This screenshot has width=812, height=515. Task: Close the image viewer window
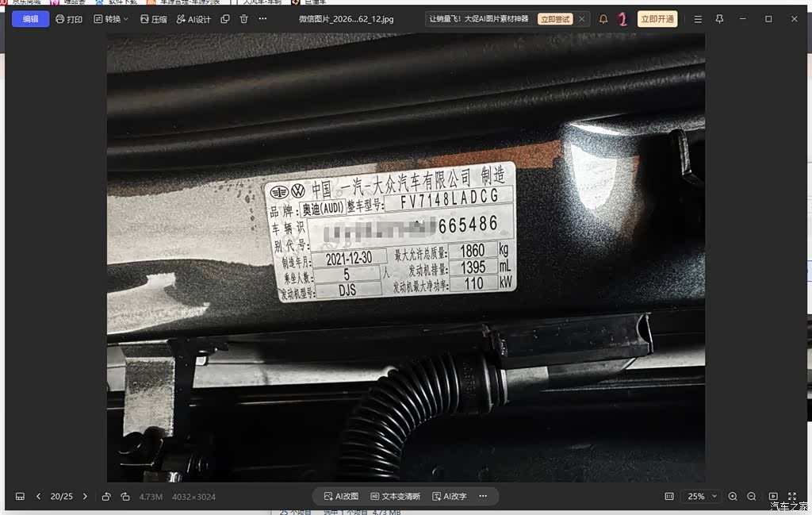795,19
